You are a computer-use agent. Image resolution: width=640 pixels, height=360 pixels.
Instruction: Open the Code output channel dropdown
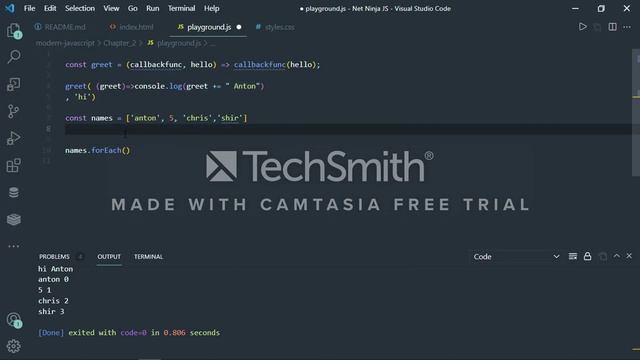click(516, 257)
